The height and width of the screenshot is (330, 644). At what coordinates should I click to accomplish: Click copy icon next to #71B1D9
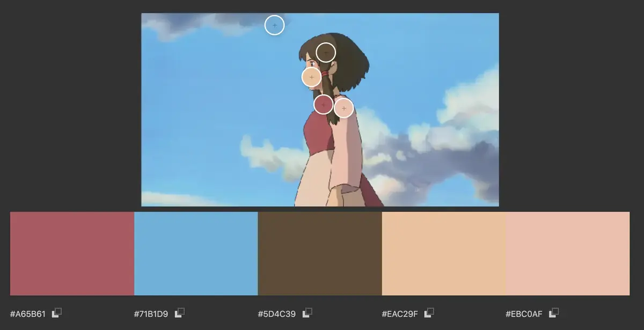180,312
